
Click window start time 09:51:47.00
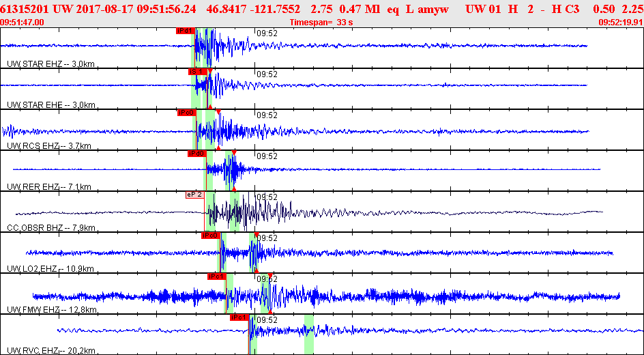(x=23, y=22)
